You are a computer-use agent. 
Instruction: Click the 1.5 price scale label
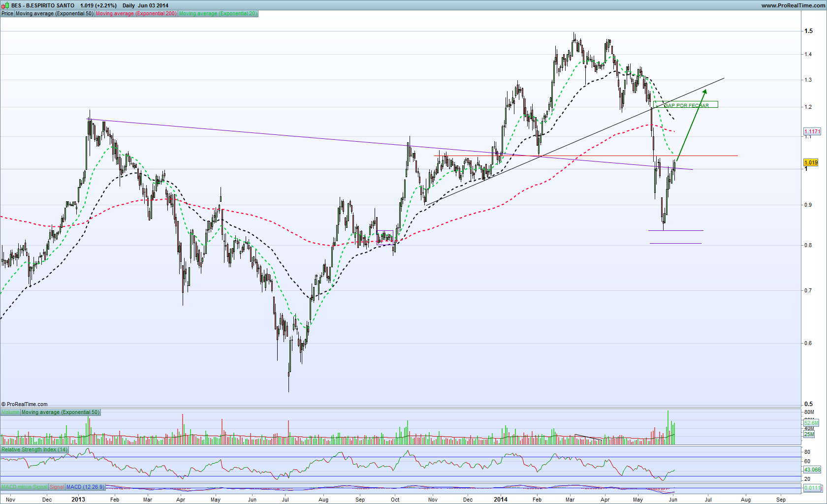[x=808, y=31]
